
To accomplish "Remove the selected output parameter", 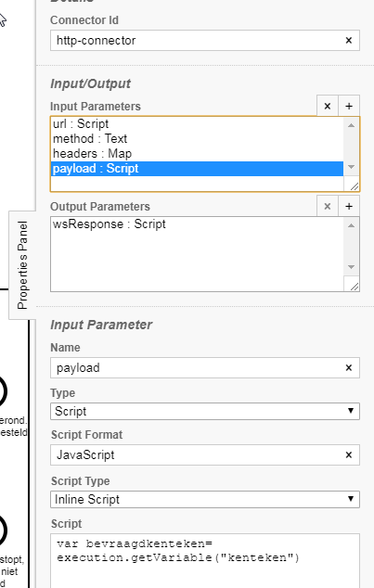I will point(327,206).
